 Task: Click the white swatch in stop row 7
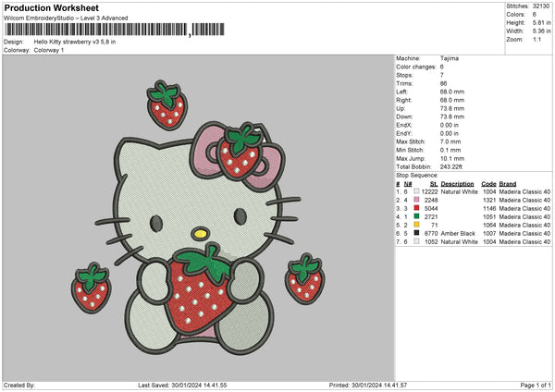[x=416, y=241]
